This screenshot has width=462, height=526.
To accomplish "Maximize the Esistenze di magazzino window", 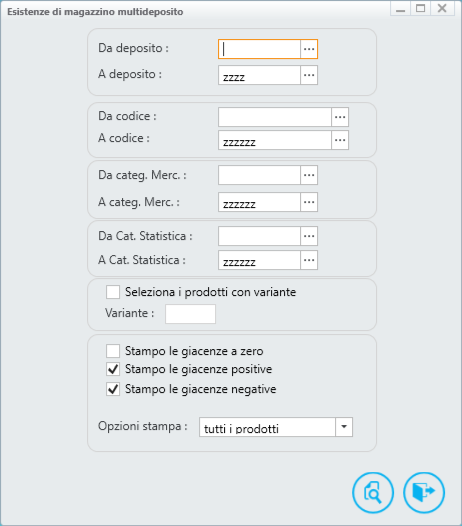I will click(421, 8).
